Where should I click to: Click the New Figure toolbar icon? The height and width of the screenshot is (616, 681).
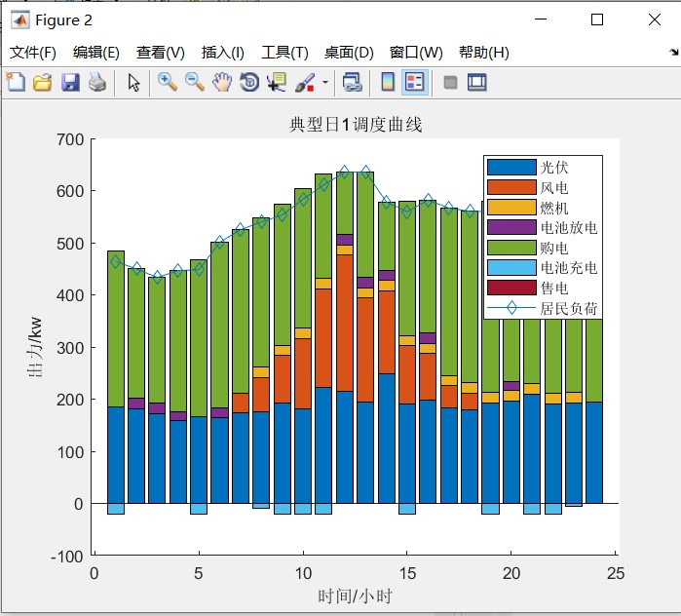(16, 82)
